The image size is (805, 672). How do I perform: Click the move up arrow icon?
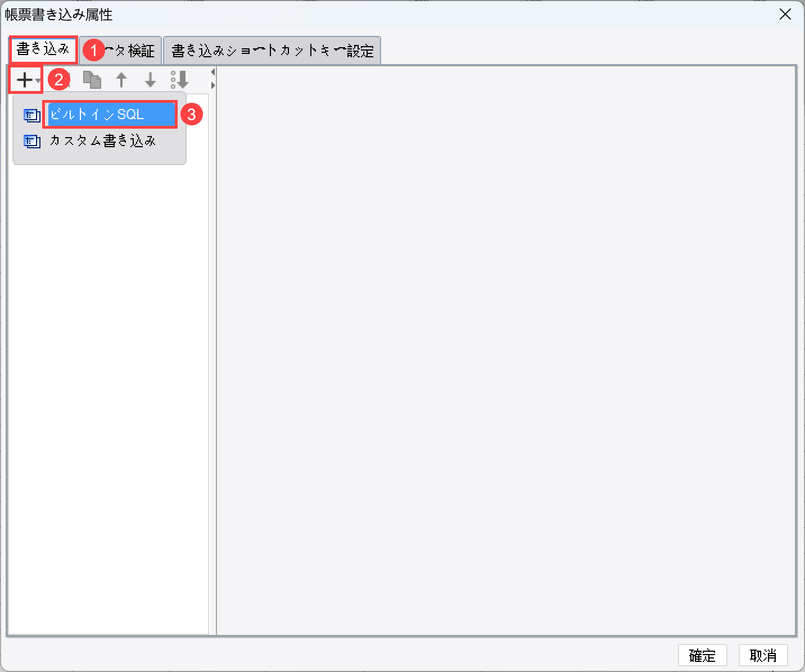121,80
